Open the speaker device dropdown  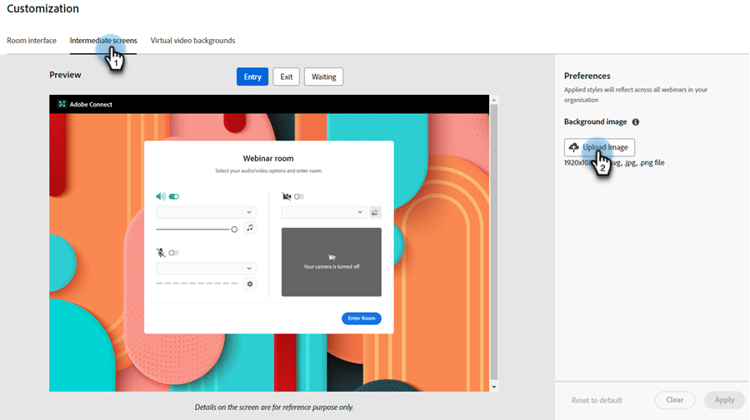tap(206, 212)
